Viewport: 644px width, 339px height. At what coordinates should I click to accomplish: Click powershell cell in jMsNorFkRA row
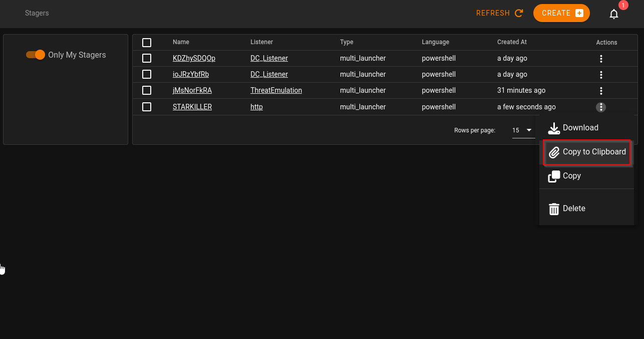(x=439, y=90)
